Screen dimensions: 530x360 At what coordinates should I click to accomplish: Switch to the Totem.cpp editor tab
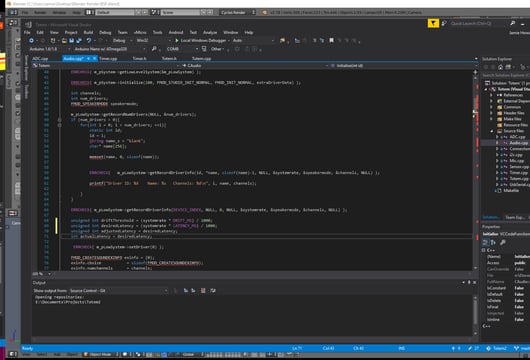(x=201, y=58)
